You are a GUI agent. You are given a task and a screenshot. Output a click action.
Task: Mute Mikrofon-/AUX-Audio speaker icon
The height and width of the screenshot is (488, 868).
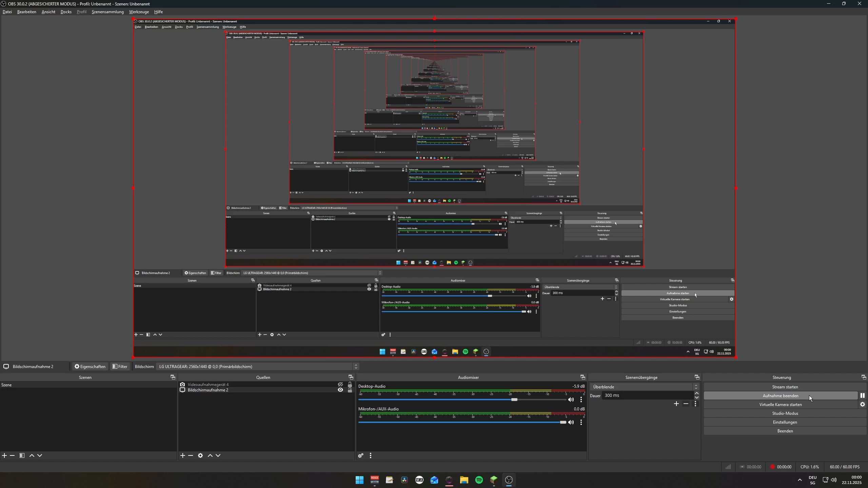571,422
